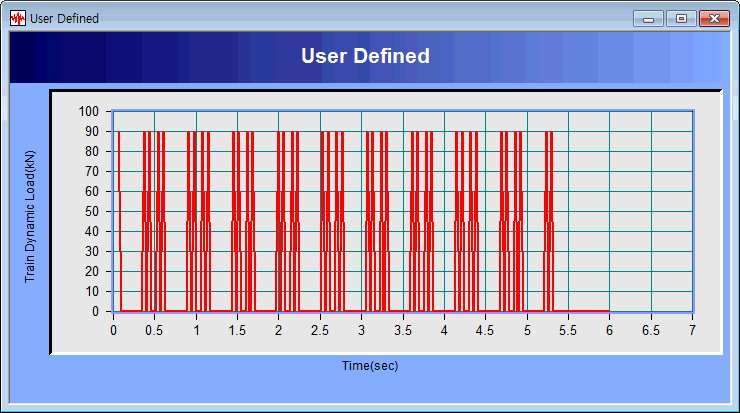Viewport: 740px width, 413px height.
Task: Click the "User Defined" text in title bar
Action: tap(64, 18)
